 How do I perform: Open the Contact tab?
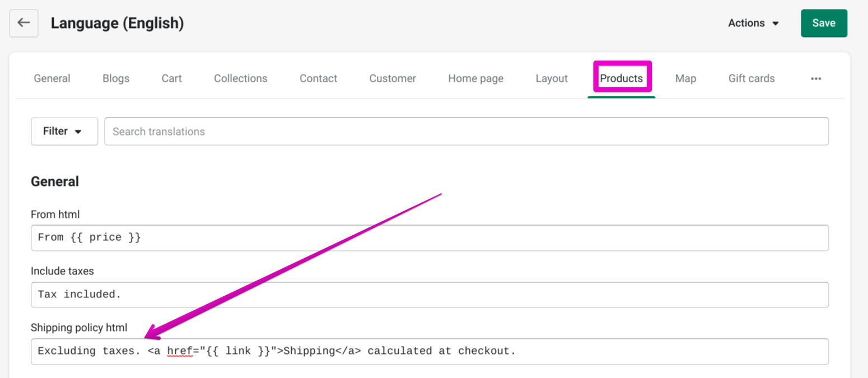(x=318, y=78)
